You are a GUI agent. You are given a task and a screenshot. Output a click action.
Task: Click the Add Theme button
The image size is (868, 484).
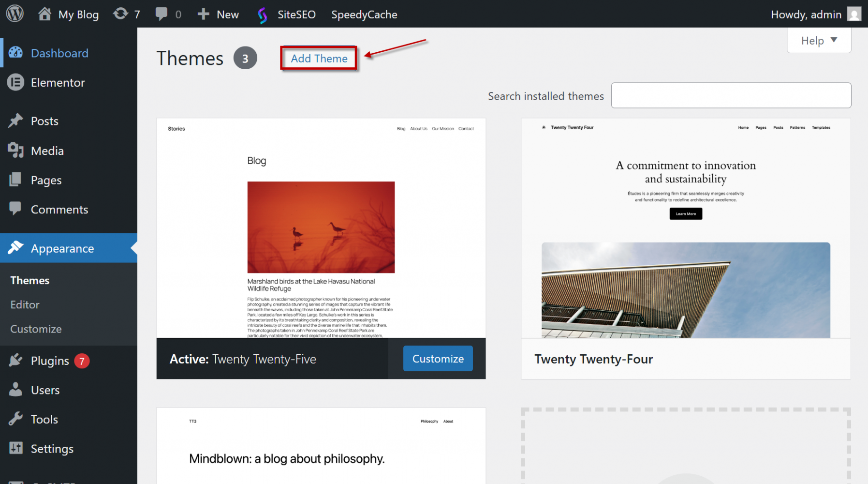(319, 59)
